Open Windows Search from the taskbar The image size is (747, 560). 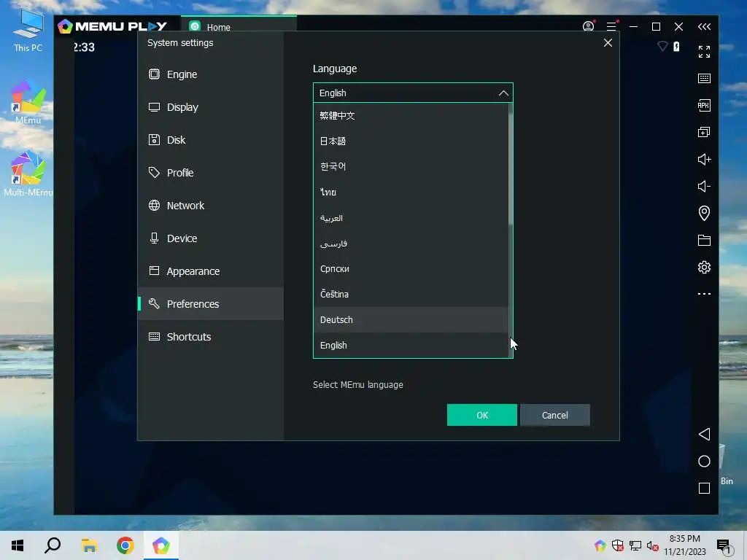53,545
